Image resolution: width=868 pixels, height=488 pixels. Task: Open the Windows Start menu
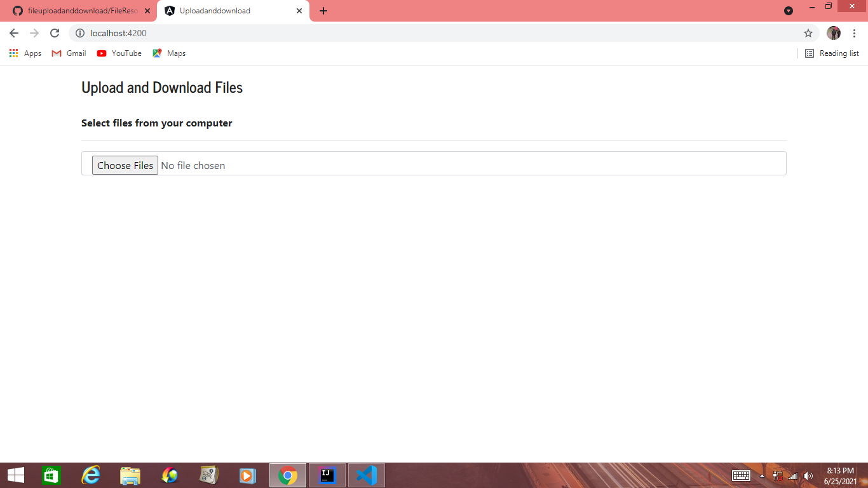point(15,475)
